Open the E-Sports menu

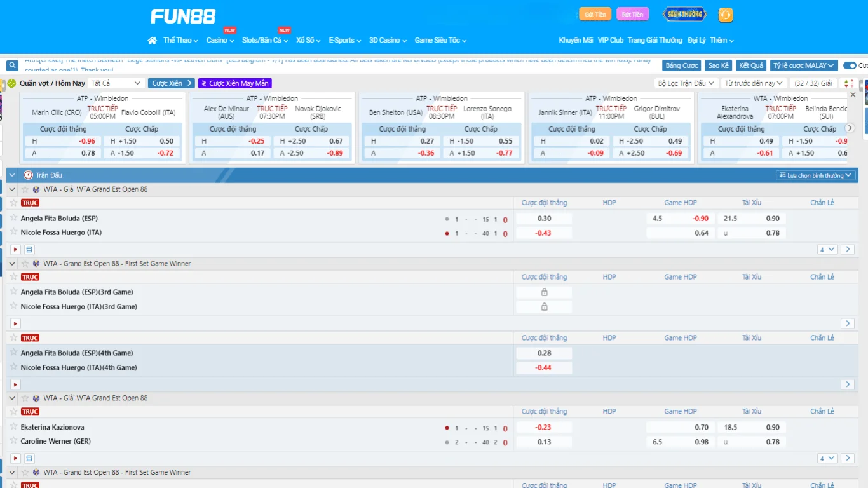[x=344, y=41]
